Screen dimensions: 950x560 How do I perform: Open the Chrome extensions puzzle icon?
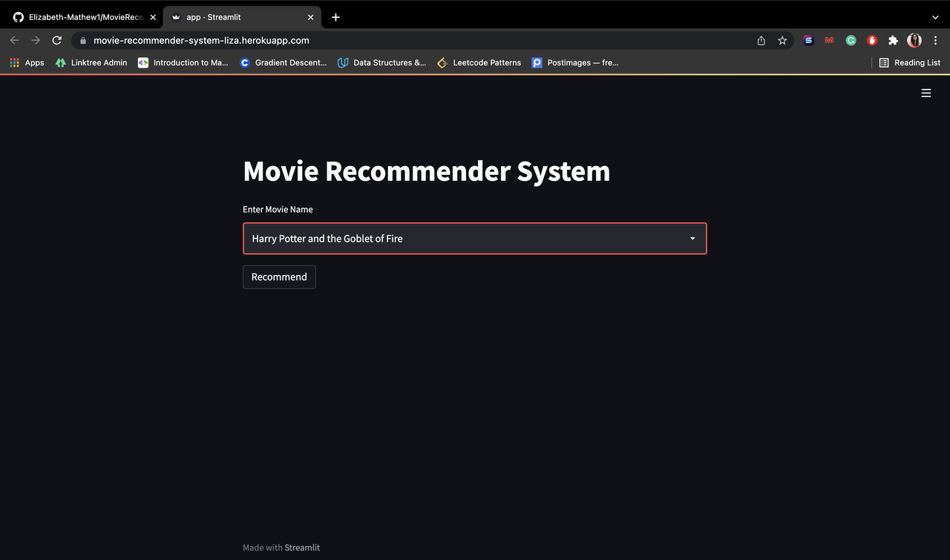pyautogui.click(x=893, y=40)
